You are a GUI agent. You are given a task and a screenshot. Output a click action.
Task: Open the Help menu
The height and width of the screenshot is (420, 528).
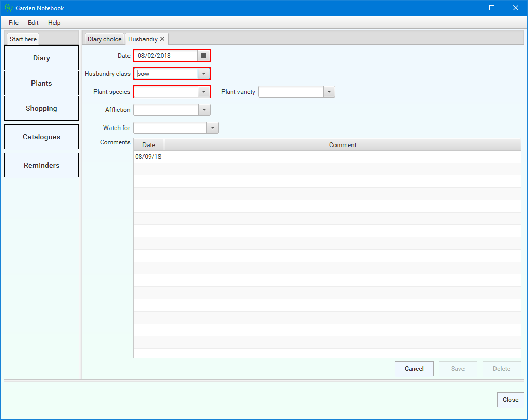pos(54,23)
